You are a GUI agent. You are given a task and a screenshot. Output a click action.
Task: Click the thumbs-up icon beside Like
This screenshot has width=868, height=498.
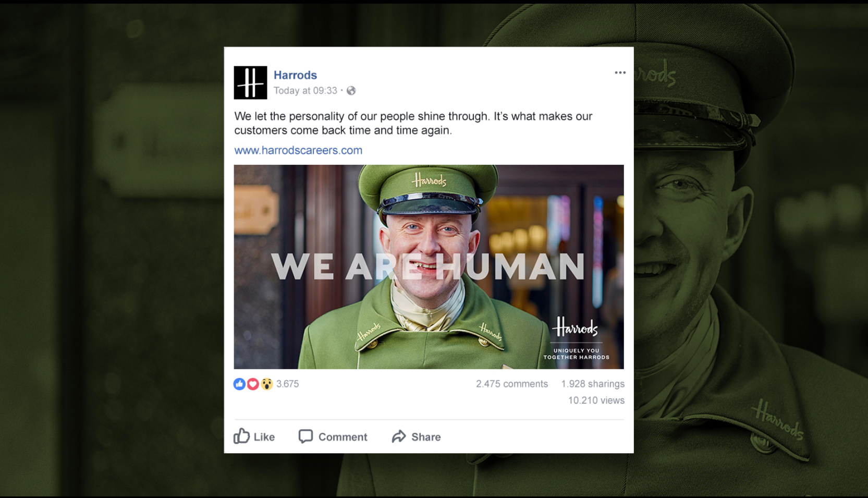pos(241,436)
